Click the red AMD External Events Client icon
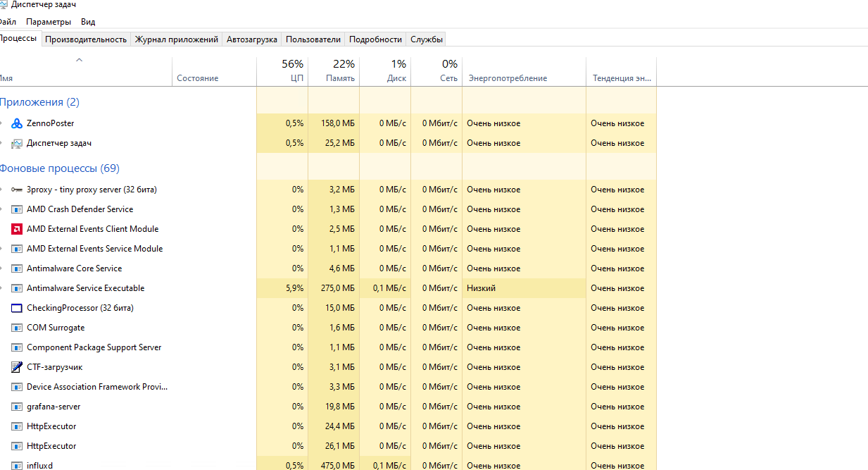The width and height of the screenshot is (868, 470). 17,229
